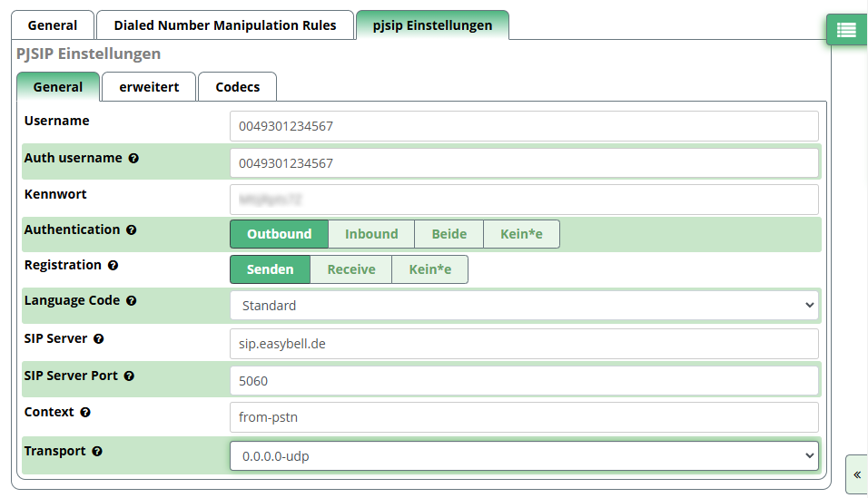
Task: Set Authentication to Inbound
Action: click(371, 234)
